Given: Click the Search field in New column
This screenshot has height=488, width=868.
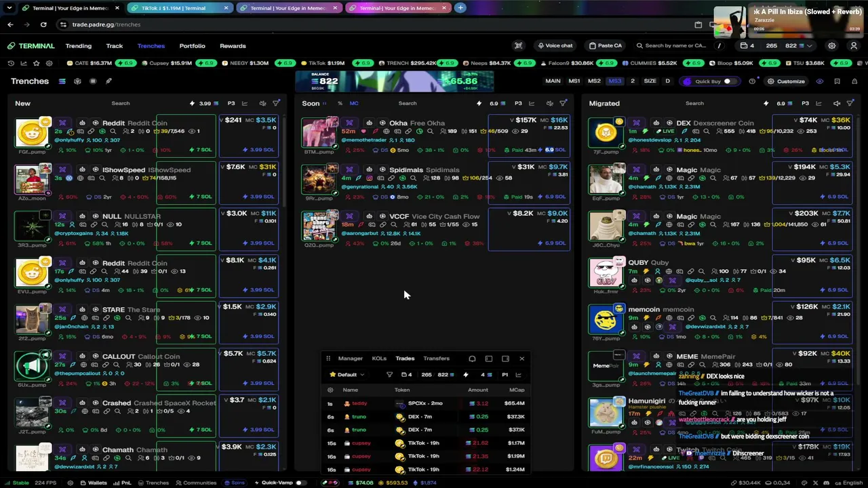Looking at the screenshot, I should tap(121, 104).
